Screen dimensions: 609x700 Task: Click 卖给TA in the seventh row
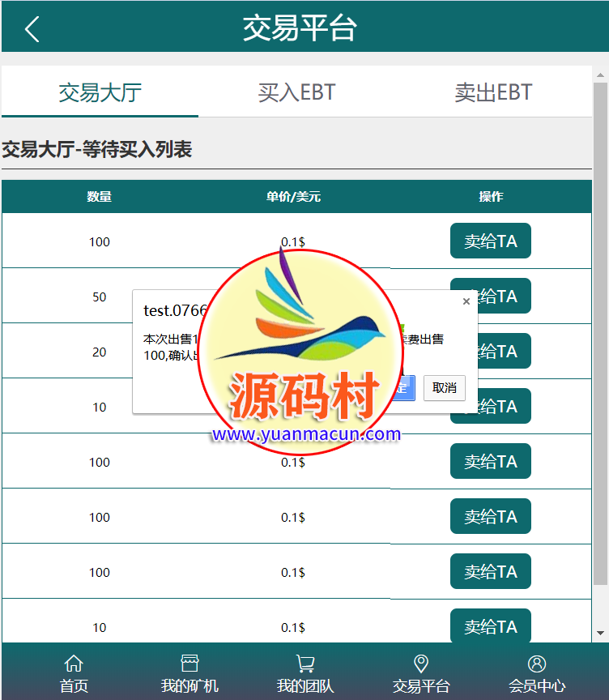click(x=490, y=571)
